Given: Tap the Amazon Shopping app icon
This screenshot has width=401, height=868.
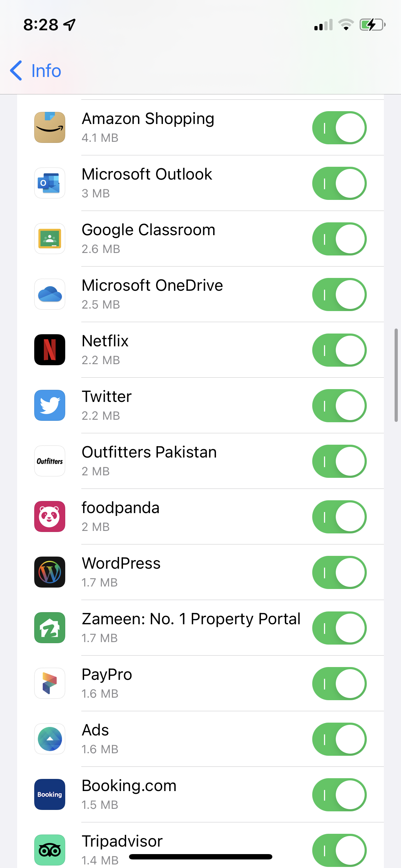Looking at the screenshot, I should [x=50, y=128].
